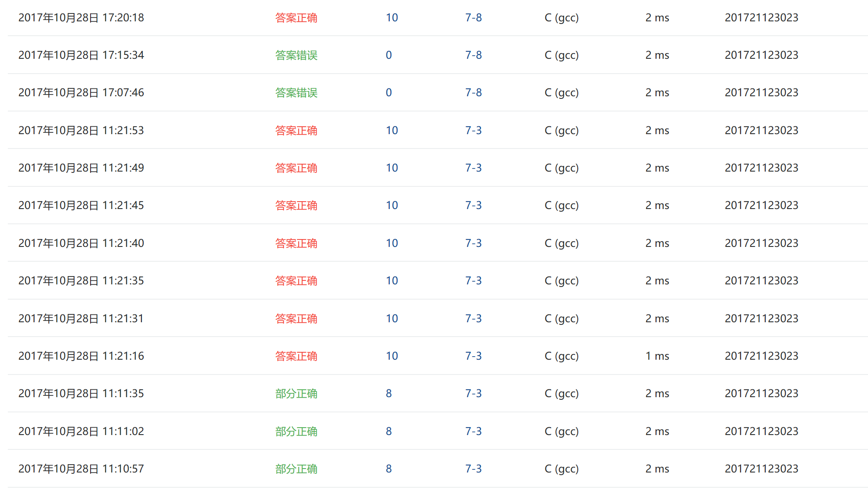Viewport: 868px width, 496px height.
Task: Open problem 7-3 link at 11:21:16
Action: click(473, 356)
